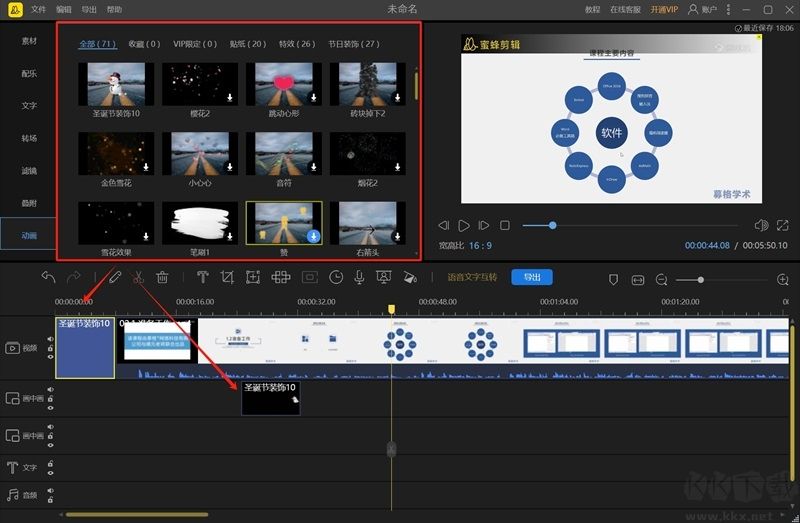Click the microphone voice-over icon
Image resolution: width=800 pixels, height=523 pixels.
pyautogui.click(x=359, y=277)
